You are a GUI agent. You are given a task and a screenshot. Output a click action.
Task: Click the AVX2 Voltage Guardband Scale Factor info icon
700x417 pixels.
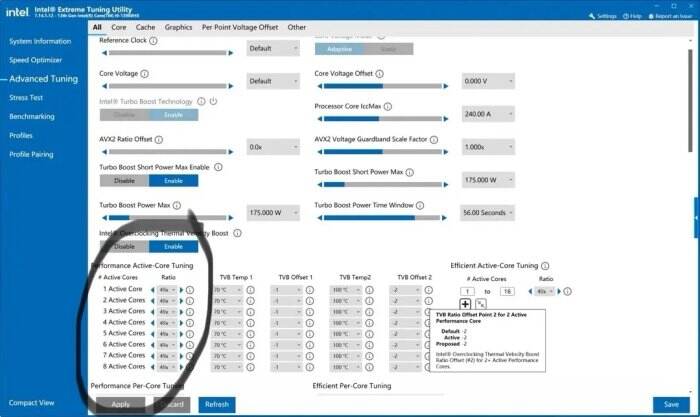[434, 140]
